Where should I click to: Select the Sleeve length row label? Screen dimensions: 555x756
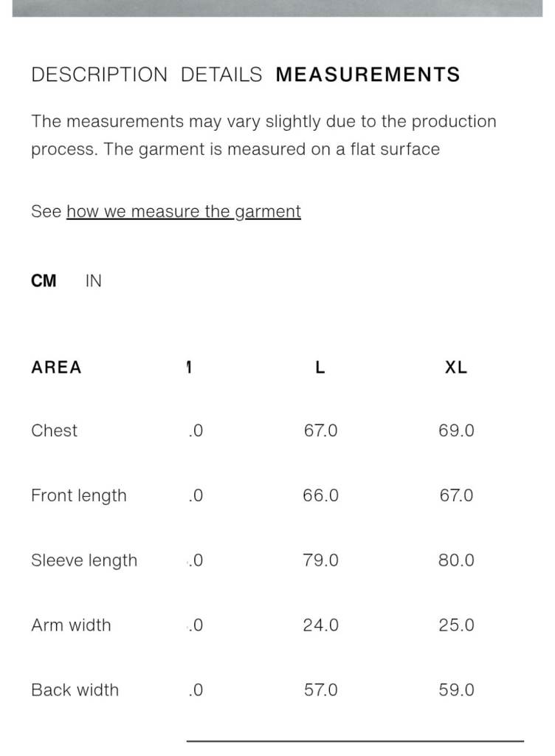point(84,560)
